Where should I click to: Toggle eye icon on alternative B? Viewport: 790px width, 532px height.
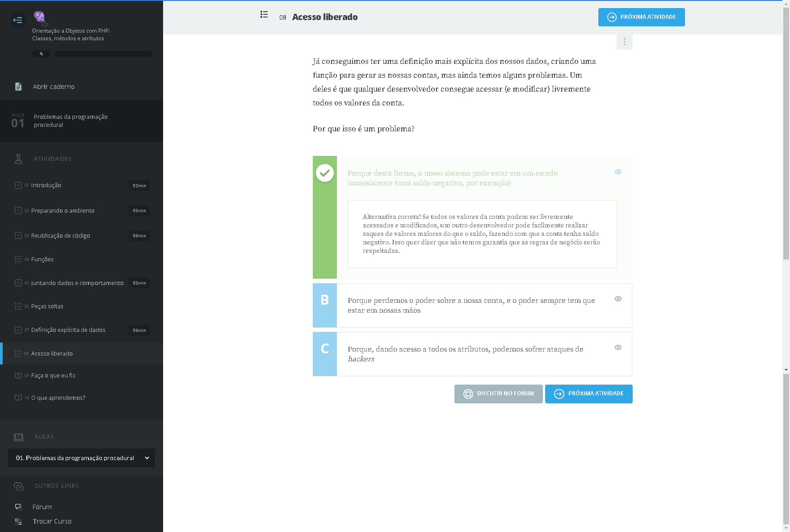[x=618, y=299]
